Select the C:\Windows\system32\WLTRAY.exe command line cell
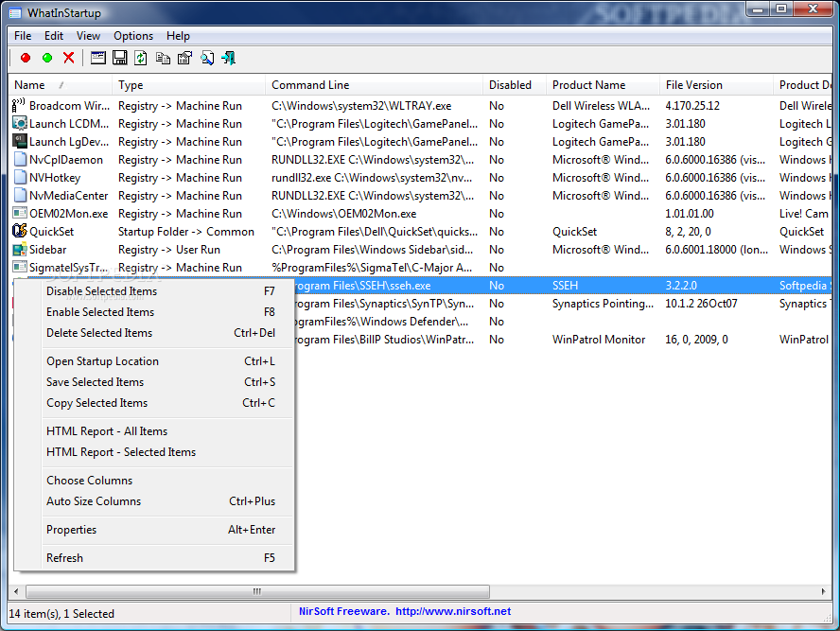This screenshot has width=840, height=631. (361, 106)
